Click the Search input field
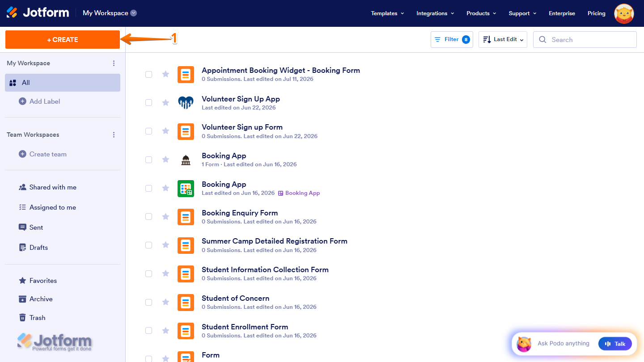This screenshot has width=644, height=362. point(585,39)
